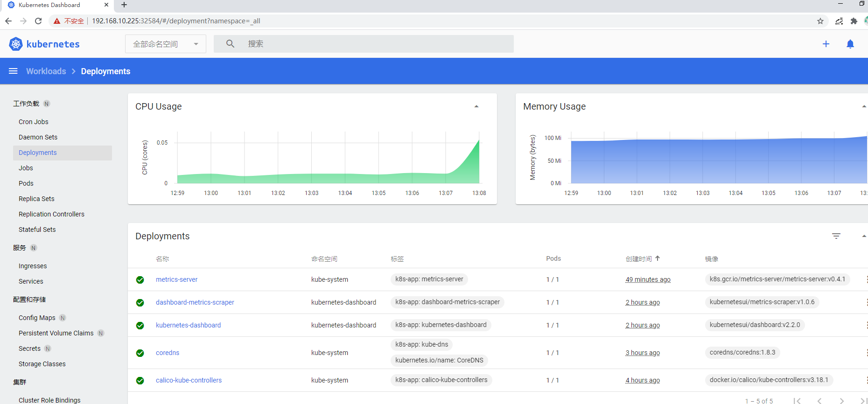Click the k8s-app: kube-dns label chip

[422, 344]
